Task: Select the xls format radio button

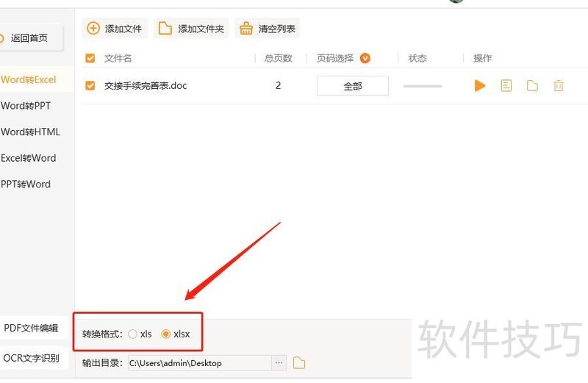Action: [x=132, y=334]
